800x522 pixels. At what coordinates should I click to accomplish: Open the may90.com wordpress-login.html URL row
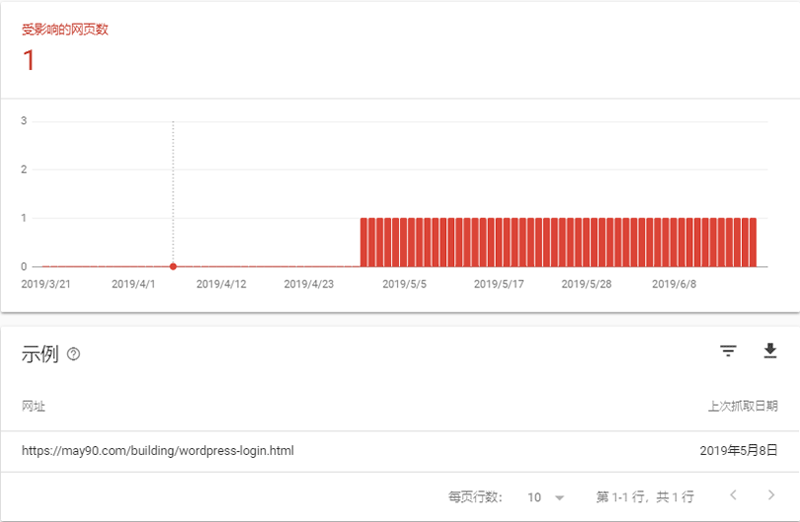coord(399,451)
